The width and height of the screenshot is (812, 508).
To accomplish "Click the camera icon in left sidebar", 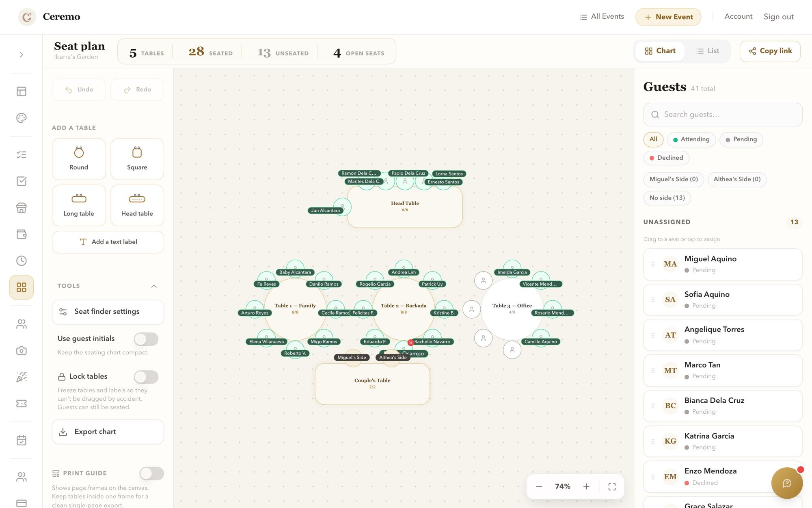I will (x=22, y=350).
